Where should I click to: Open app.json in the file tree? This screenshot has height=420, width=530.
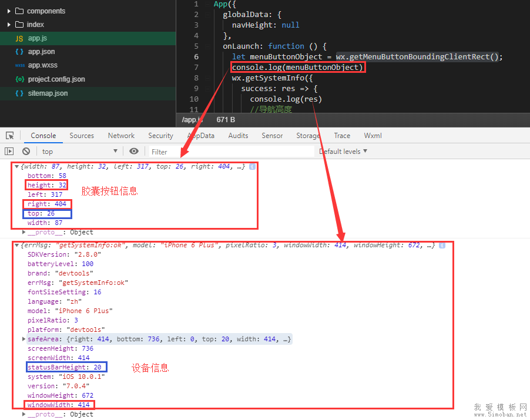pos(41,52)
